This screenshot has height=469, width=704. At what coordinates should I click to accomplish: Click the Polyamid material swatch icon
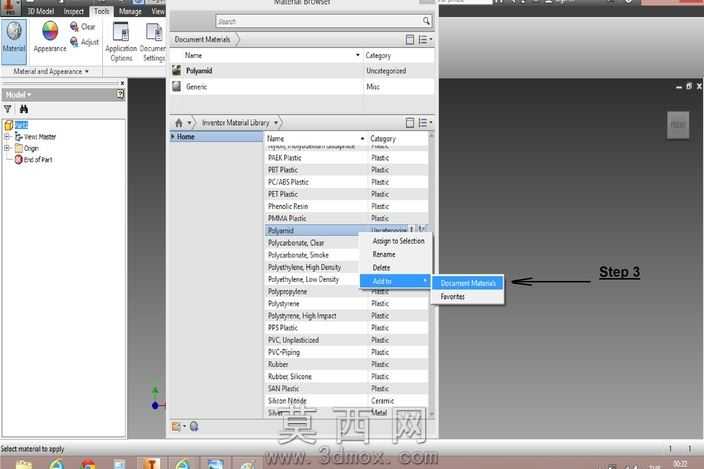176,70
